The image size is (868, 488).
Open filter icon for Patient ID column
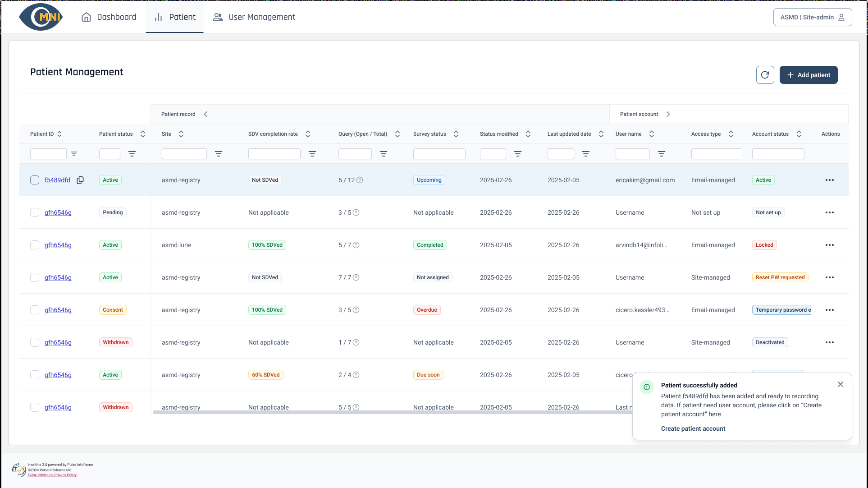point(74,154)
